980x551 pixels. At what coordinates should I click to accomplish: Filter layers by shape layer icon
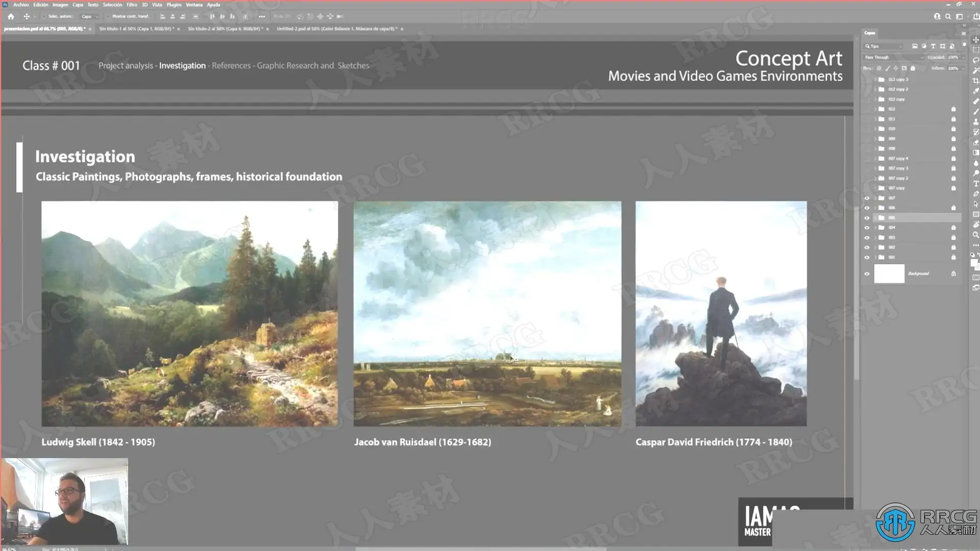click(x=942, y=46)
